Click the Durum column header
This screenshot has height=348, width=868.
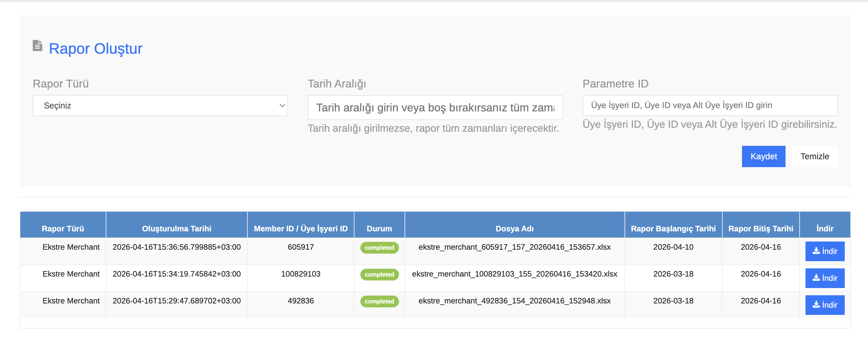pyautogui.click(x=379, y=228)
